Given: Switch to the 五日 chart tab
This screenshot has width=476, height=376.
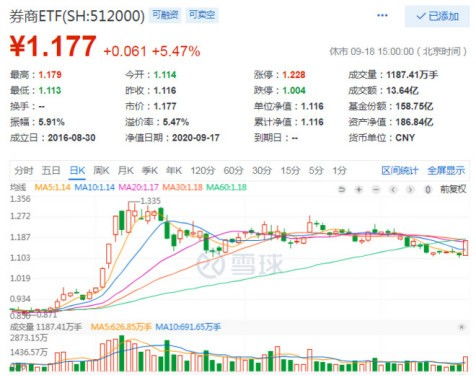Looking at the screenshot, I should point(51,171).
